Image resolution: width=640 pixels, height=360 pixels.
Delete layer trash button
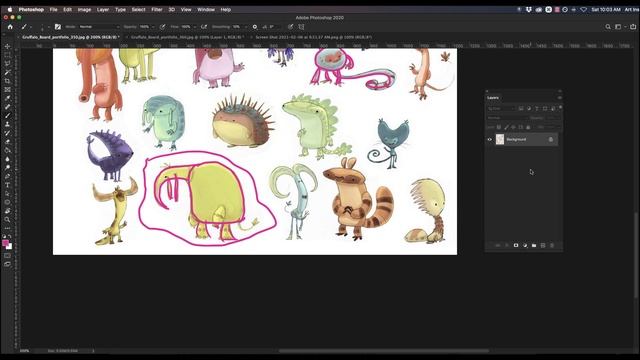(552, 245)
